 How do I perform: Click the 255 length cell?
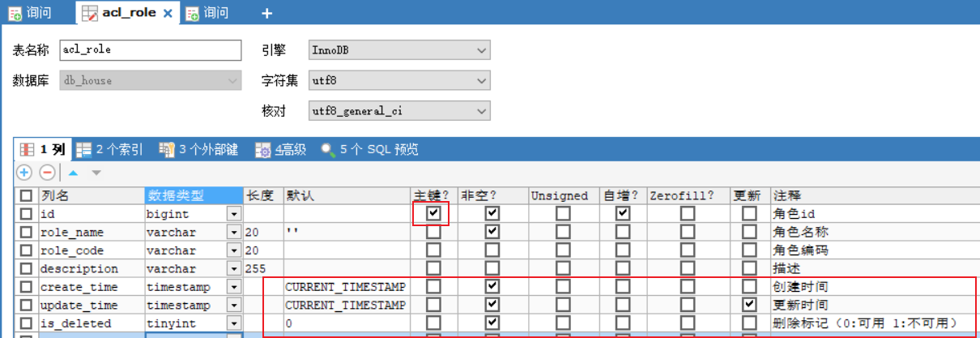263,268
